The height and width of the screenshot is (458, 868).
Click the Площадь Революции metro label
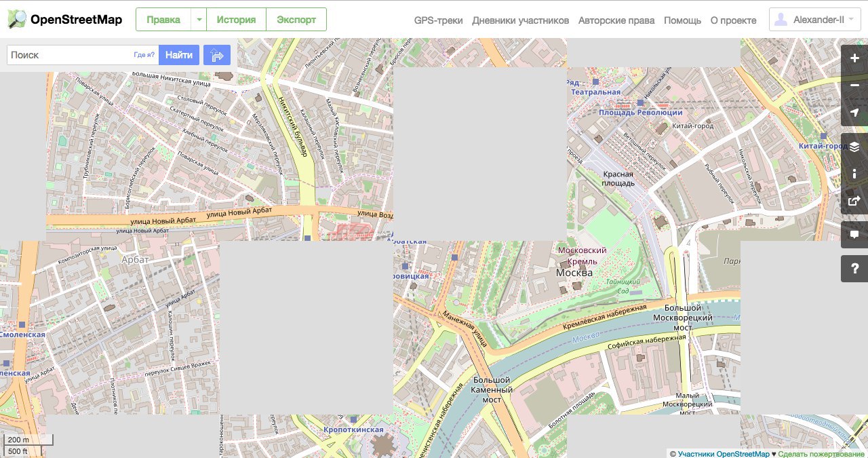[x=641, y=112]
